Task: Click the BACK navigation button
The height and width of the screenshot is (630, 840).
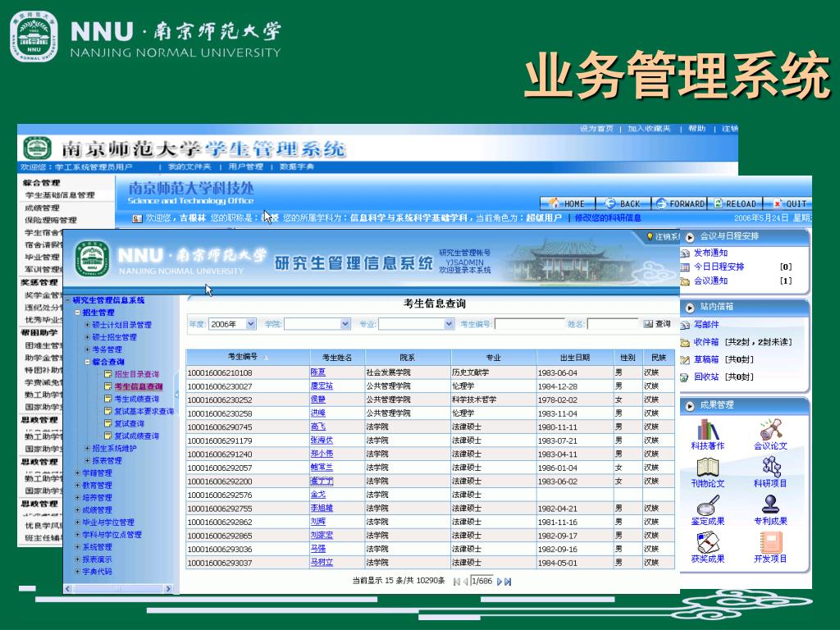Action: (623, 203)
